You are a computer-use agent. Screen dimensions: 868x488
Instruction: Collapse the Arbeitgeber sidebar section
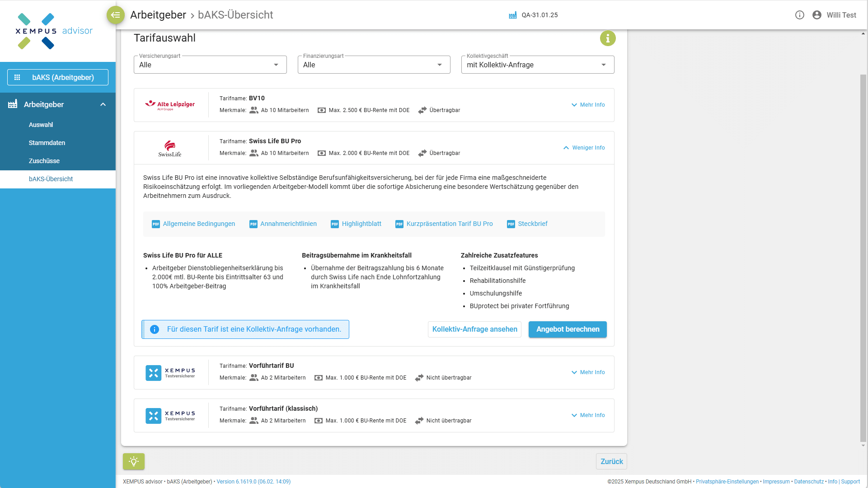pos(103,104)
